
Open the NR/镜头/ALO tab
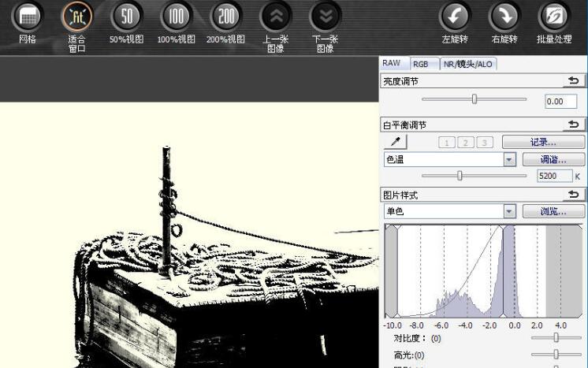468,65
